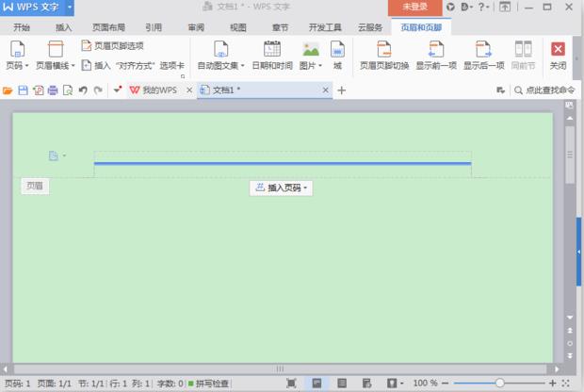
Task: Click the 插入页码 button in the header
Action: tap(281, 188)
